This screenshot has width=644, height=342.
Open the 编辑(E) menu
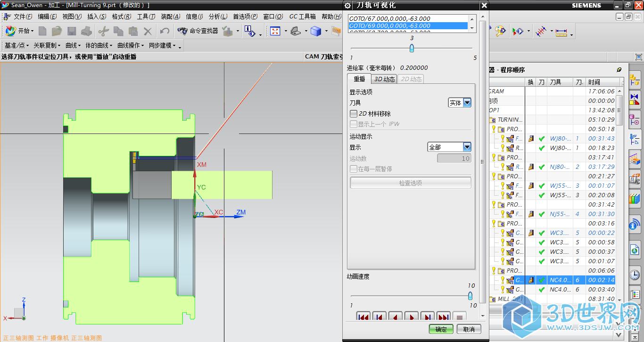click(x=47, y=17)
